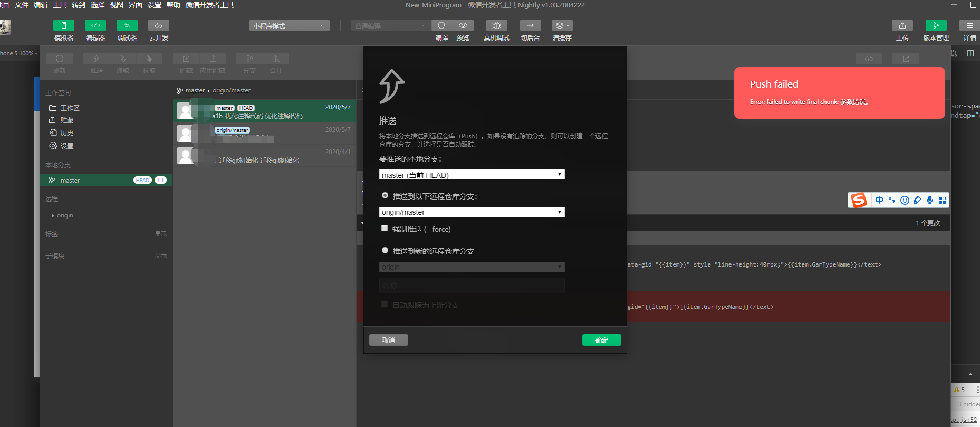Select the 迁移git初始化 commit row

pyautogui.click(x=265, y=156)
